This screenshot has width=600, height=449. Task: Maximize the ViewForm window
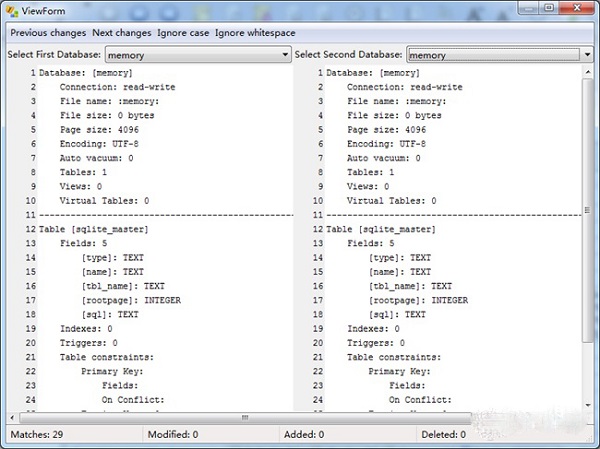pyautogui.click(x=549, y=8)
